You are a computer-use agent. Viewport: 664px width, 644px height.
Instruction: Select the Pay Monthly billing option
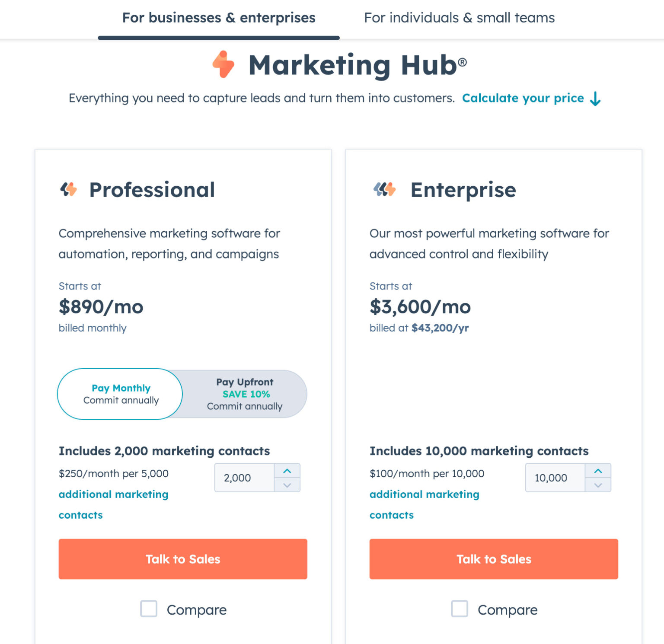(x=120, y=394)
